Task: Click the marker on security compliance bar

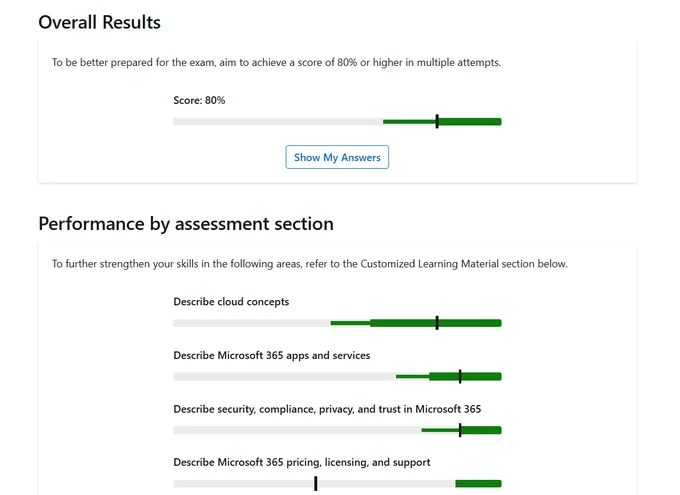Action: coord(460,430)
